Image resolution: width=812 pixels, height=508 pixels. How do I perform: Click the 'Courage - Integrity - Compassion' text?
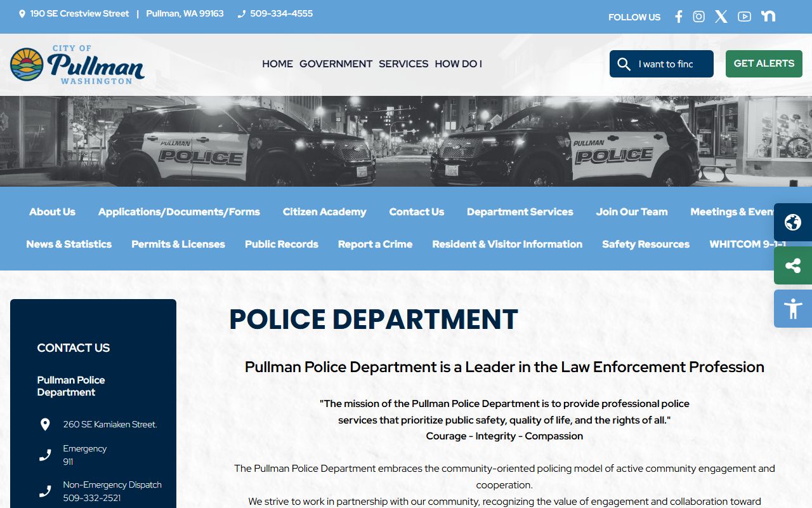[504, 436]
